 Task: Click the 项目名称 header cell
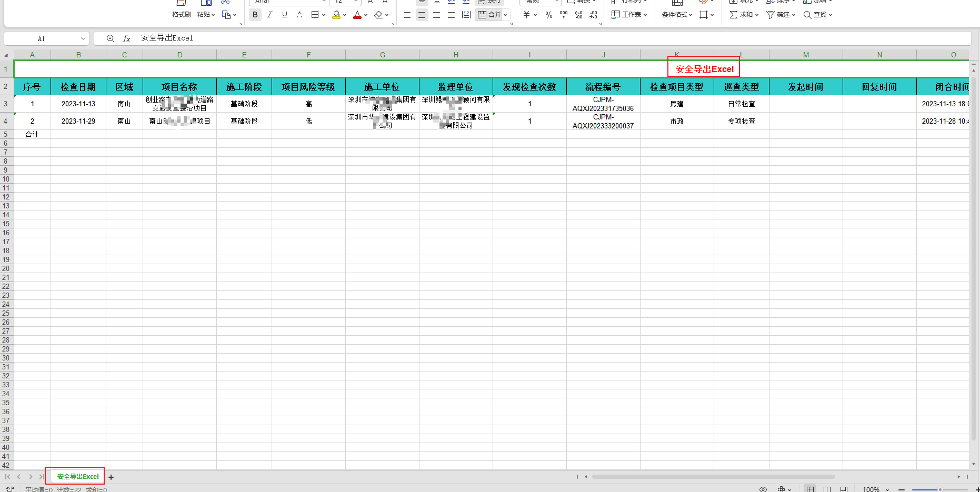[179, 87]
